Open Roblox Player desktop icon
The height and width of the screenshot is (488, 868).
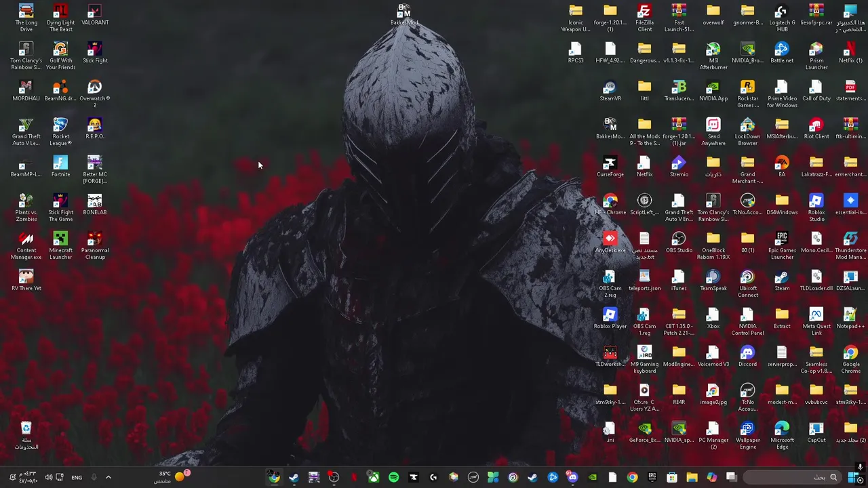tap(610, 319)
